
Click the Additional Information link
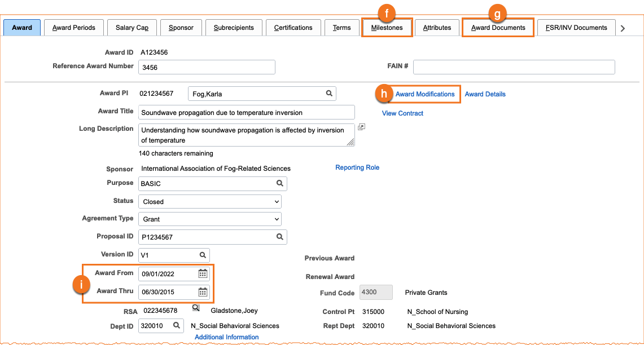226,337
